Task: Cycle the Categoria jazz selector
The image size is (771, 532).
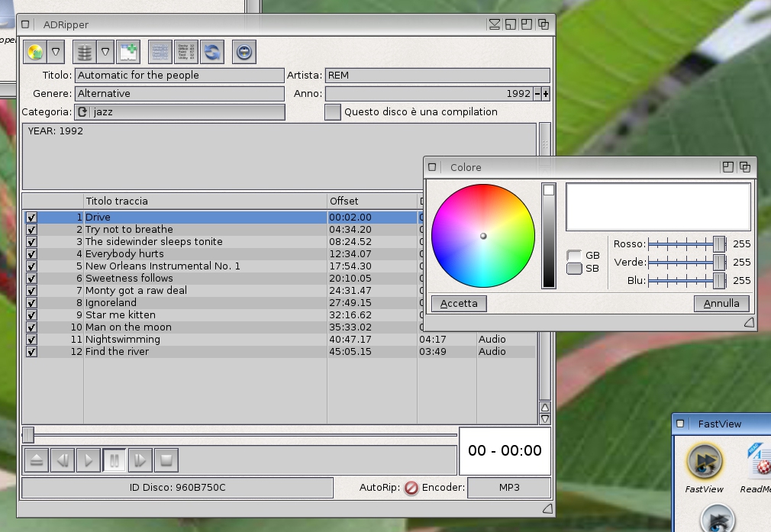Action: [83, 112]
